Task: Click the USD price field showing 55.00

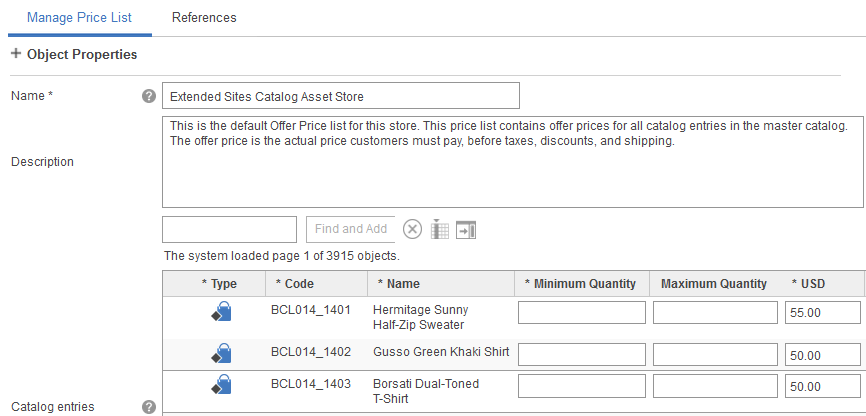Action: [823, 313]
